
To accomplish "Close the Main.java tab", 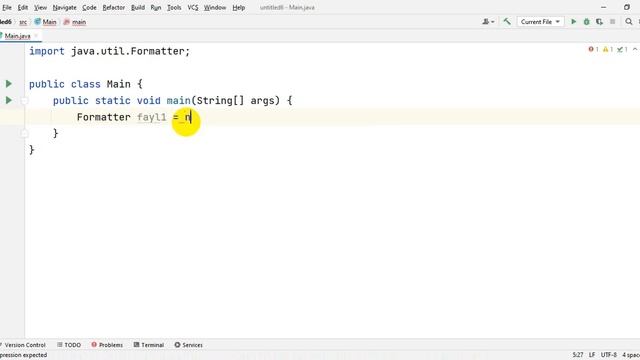I will click(x=36, y=36).
